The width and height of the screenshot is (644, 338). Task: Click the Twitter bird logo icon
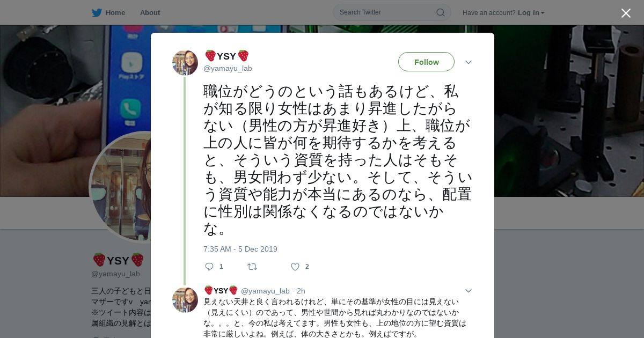coord(97,12)
